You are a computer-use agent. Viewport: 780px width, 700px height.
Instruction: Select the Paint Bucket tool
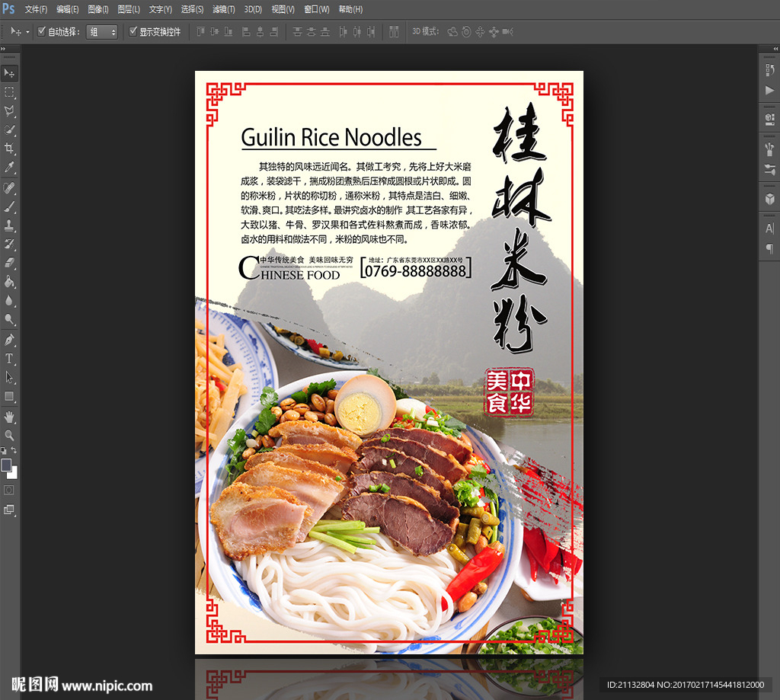(9, 282)
